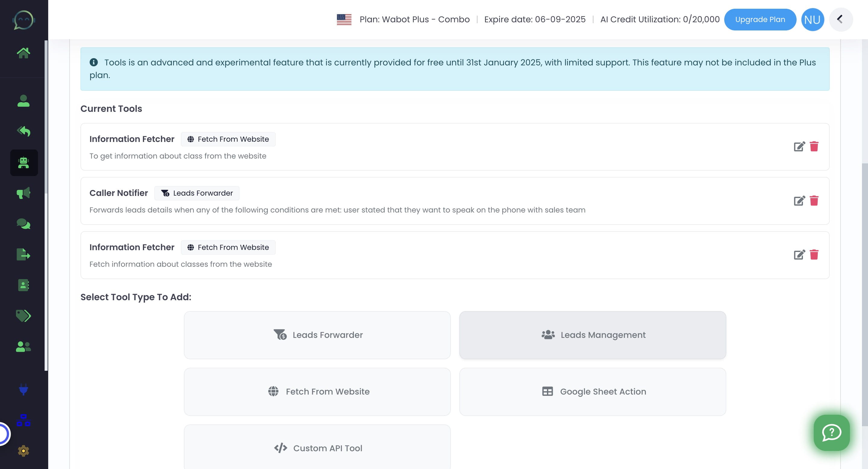Open the tags sidebar icon
Viewport: 868px width, 469px height.
pos(23,316)
